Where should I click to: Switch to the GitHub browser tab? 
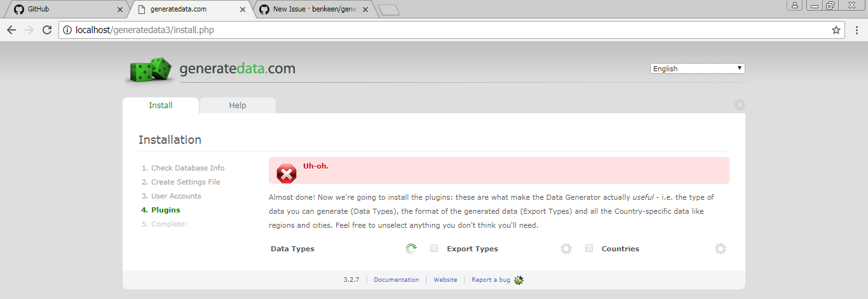pyautogui.click(x=66, y=10)
